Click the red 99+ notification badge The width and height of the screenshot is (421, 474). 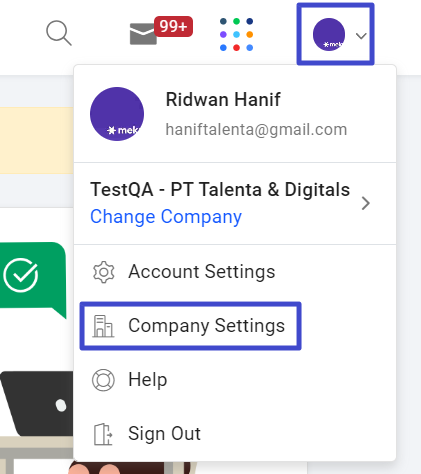tap(173, 26)
